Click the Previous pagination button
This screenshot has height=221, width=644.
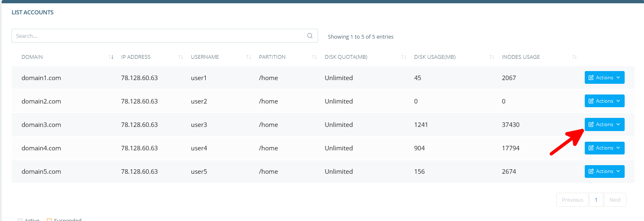tap(572, 200)
